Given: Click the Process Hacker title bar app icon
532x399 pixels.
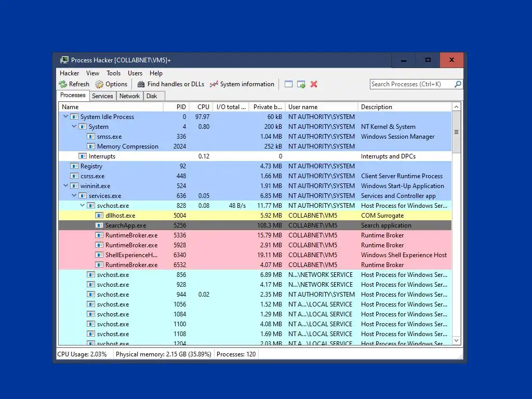Looking at the screenshot, I should 64,60.
